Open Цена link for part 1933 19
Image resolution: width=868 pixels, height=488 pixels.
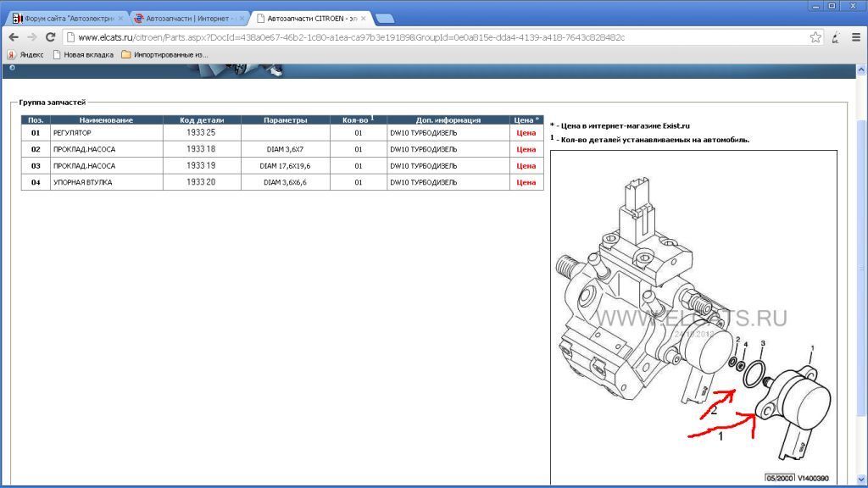[x=526, y=166]
